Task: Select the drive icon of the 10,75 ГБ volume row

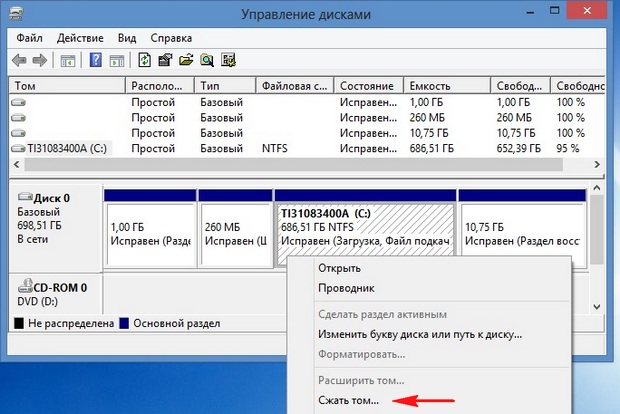Action: point(18,133)
